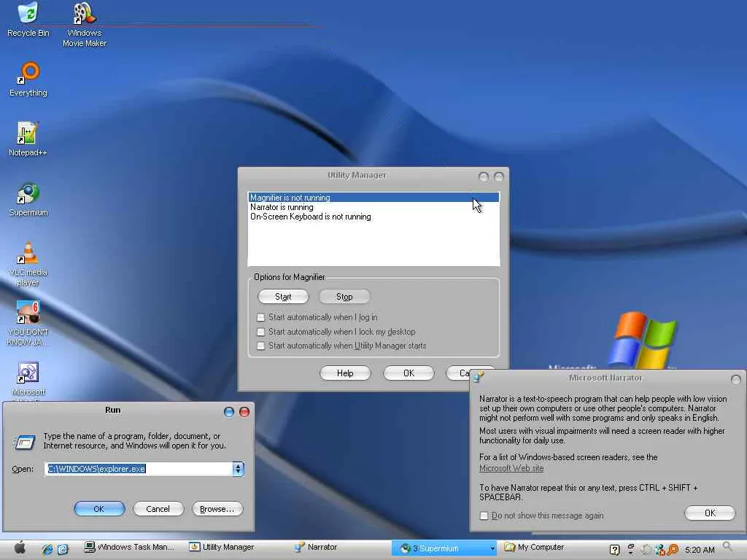
Task: Click the network tray icon with red X
Action: [x=659, y=550]
